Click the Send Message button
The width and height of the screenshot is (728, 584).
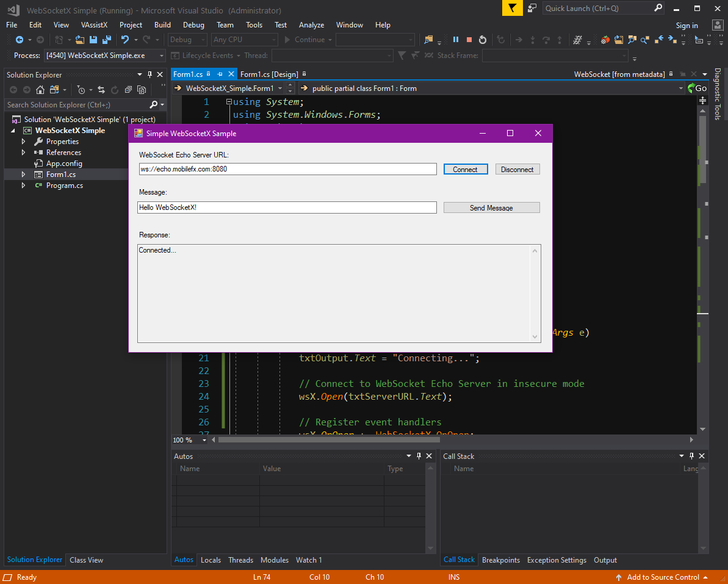pos(491,207)
